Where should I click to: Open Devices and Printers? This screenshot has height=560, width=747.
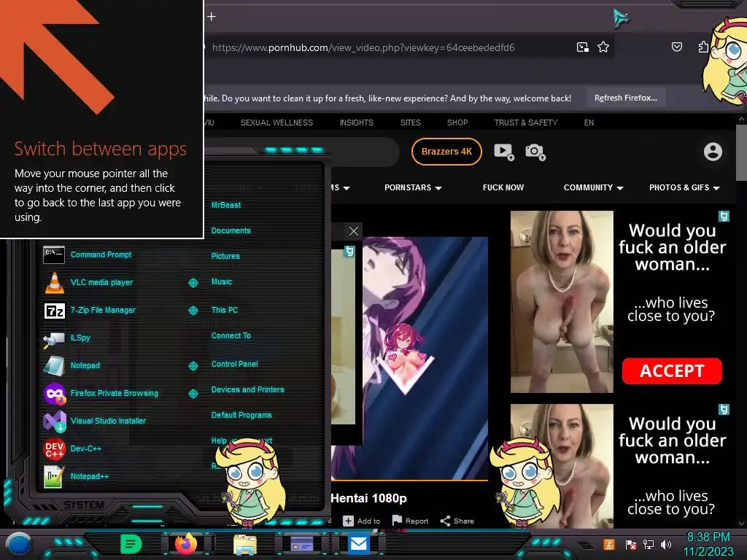point(247,389)
